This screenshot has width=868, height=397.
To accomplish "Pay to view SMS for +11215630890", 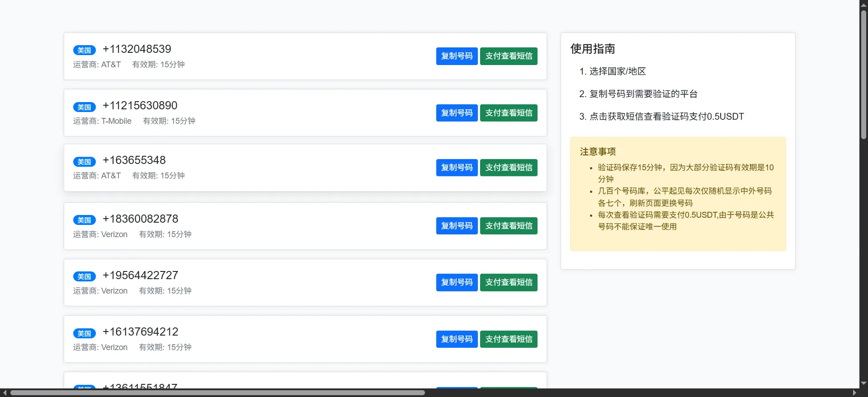I will (509, 113).
